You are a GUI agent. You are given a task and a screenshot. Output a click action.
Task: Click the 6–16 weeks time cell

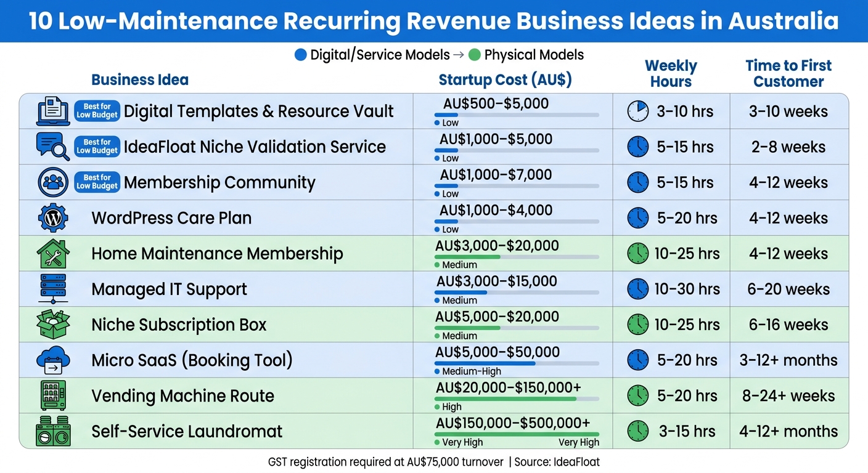(x=788, y=325)
